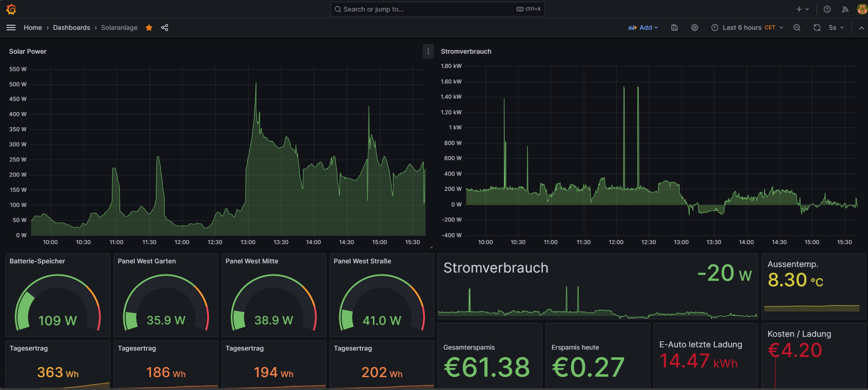Click the Panel West Mitte title
The width and height of the screenshot is (868, 390).
pos(252,261)
